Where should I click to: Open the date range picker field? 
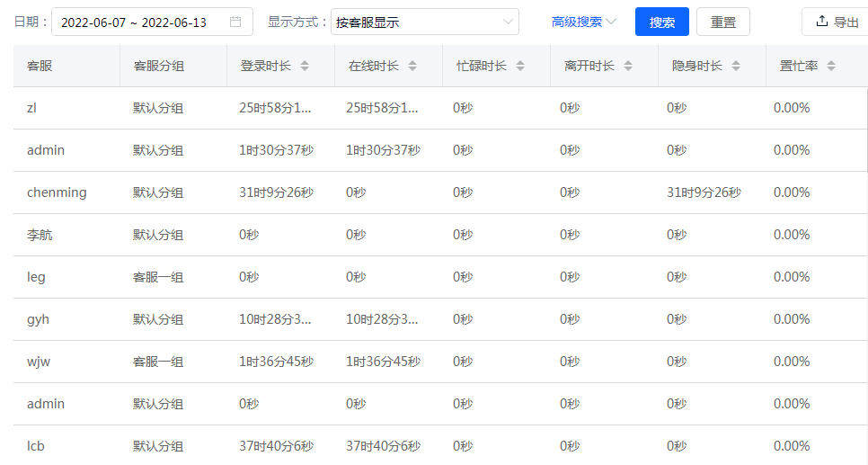(x=144, y=22)
